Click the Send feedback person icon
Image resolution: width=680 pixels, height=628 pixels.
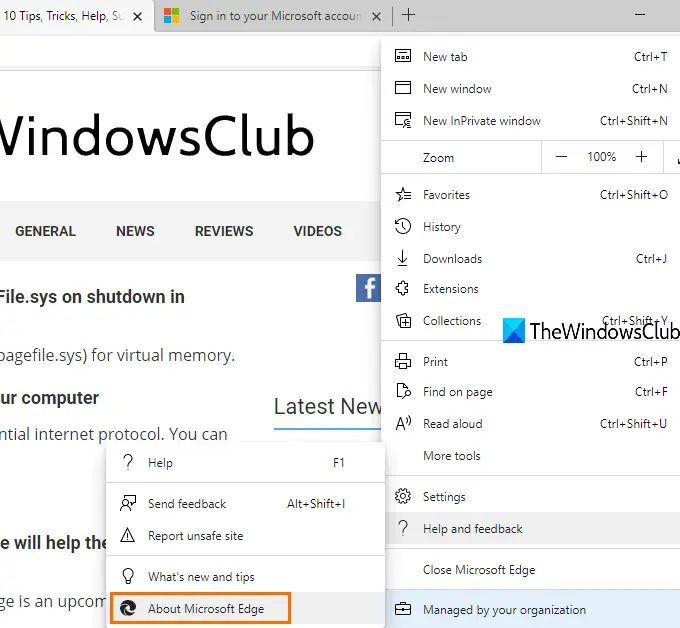[128, 503]
